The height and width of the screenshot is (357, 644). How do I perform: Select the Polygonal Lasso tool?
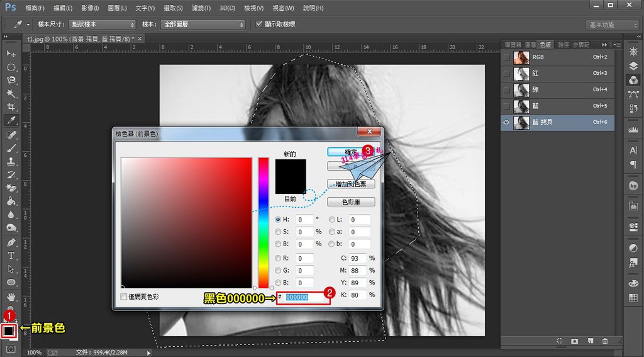pyautogui.click(x=11, y=80)
